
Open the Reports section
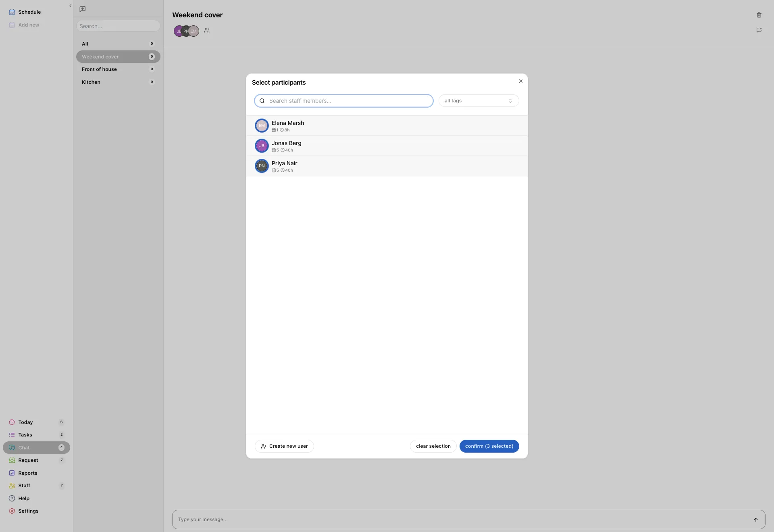(x=36, y=473)
